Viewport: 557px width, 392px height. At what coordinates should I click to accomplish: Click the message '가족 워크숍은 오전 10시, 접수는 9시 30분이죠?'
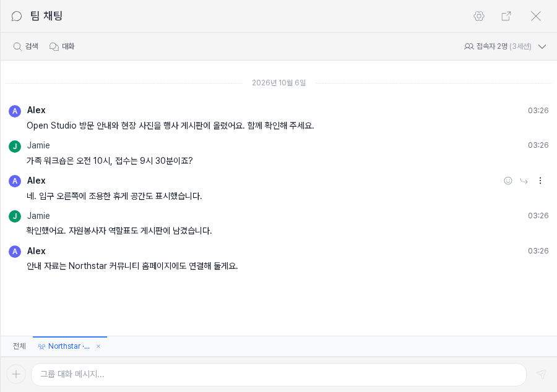(x=110, y=161)
